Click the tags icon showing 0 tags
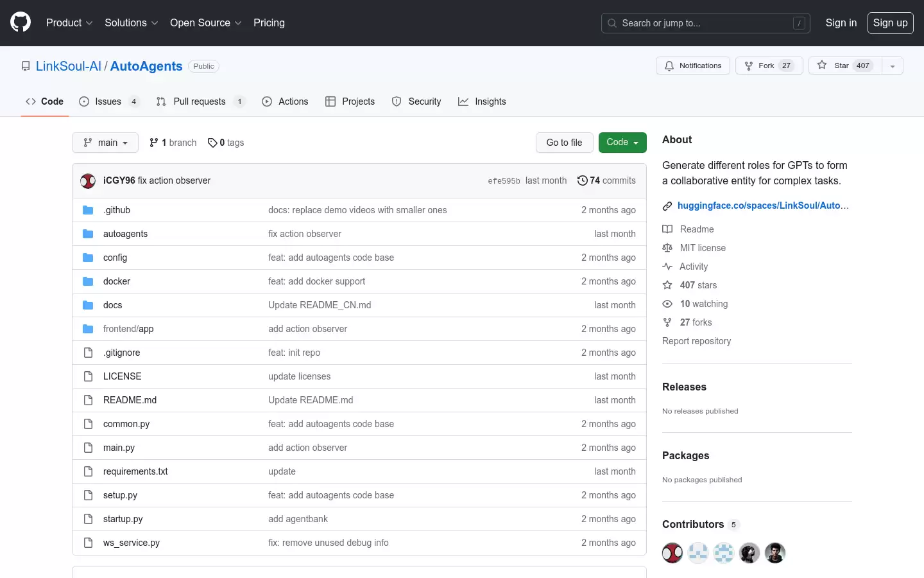 click(x=212, y=143)
